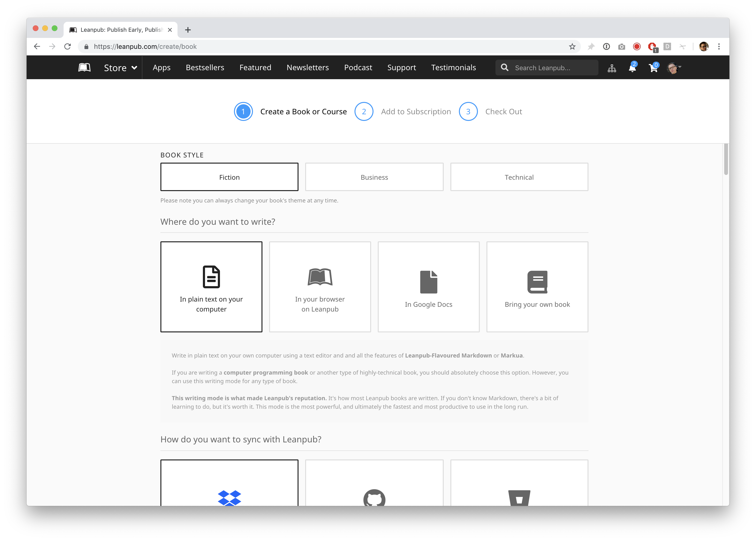Image resolution: width=756 pixels, height=541 pixels.
Task: Choose the Bitbucket sync option
Action: pyautogui.click(x=519, y=483)
